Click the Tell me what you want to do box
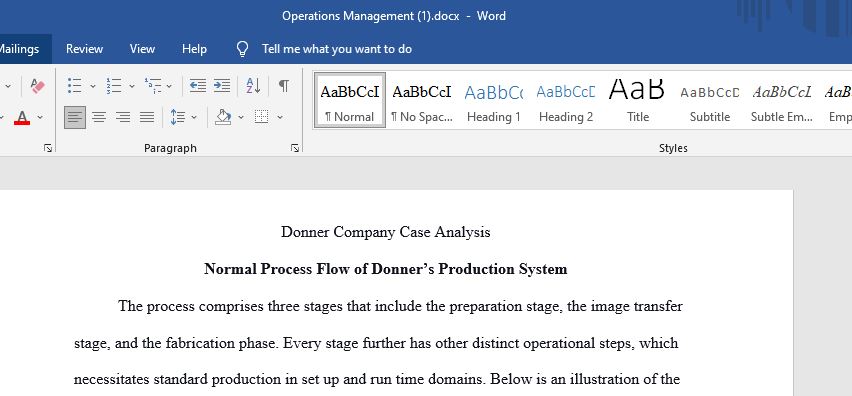Viewport: 852px width, 396px height. click(x=337, y=49)
